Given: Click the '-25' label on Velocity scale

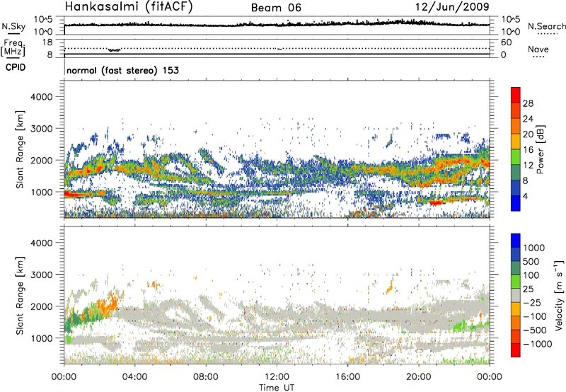Looking at the screenshot, I should (x=533, y=302).
